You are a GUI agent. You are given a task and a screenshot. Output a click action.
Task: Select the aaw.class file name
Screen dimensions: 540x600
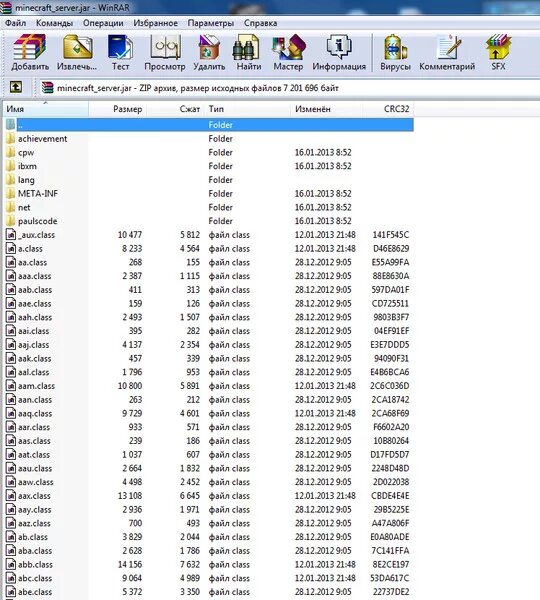coord(36,482)
